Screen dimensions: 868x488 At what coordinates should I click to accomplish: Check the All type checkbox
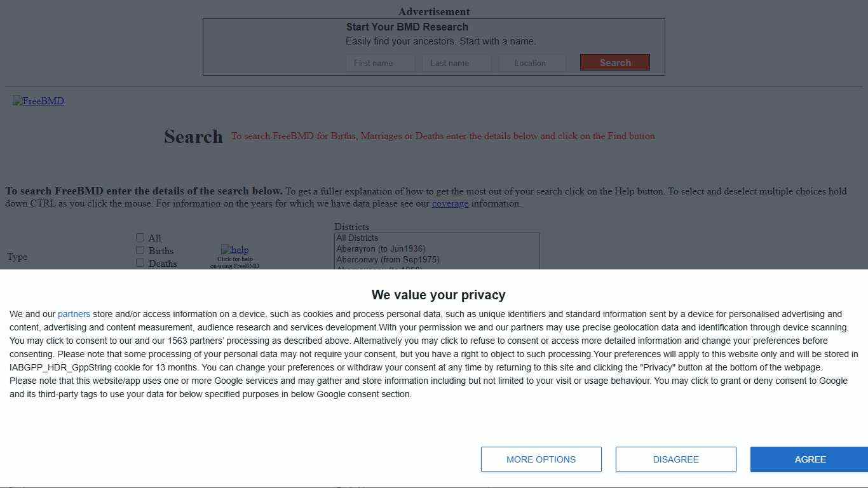point(140,238)
